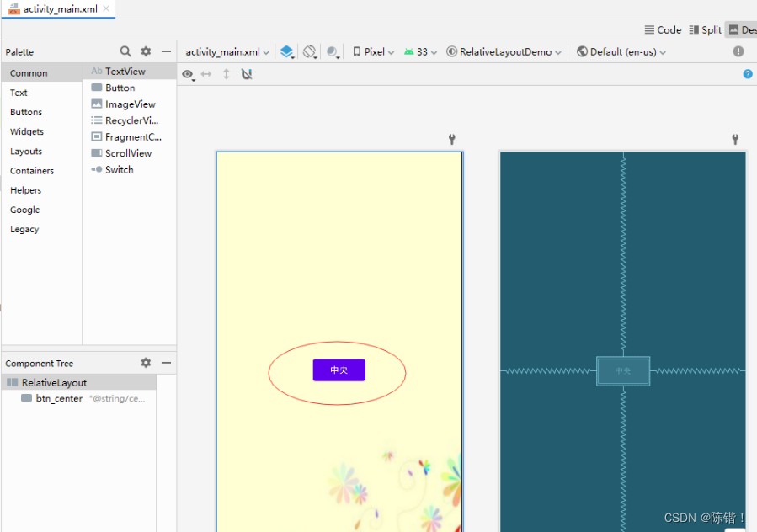Clear constraints magnet icon
The height and width of the screenshot is (532, 757).
(x=247, y=74)
